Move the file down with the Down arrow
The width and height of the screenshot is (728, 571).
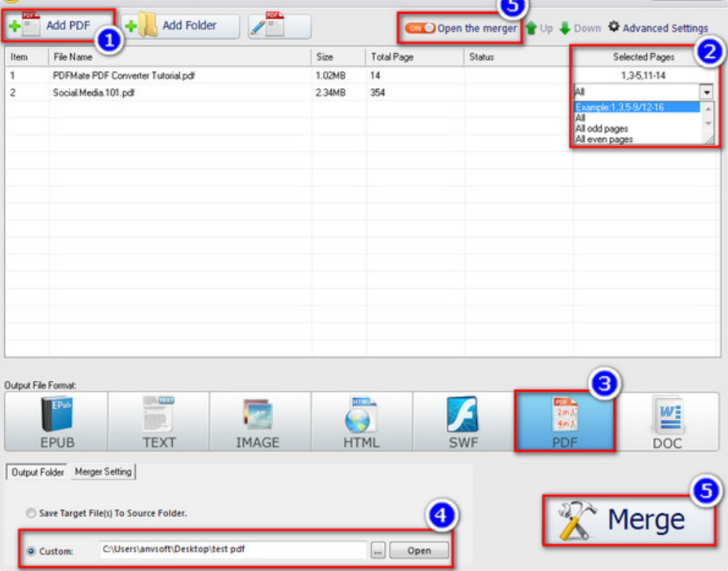[x=580, y=29]
